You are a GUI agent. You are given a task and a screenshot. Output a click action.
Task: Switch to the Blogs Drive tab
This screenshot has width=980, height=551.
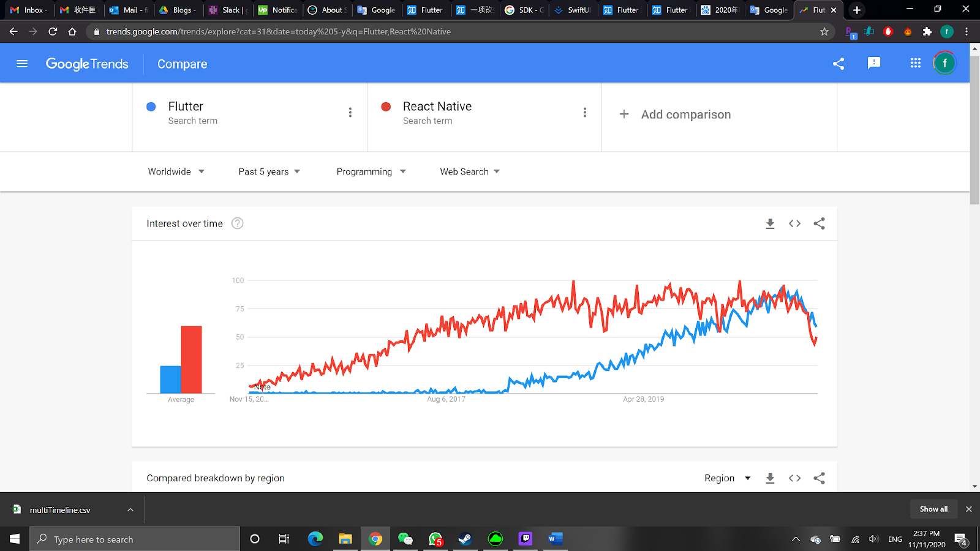point(178,10)
